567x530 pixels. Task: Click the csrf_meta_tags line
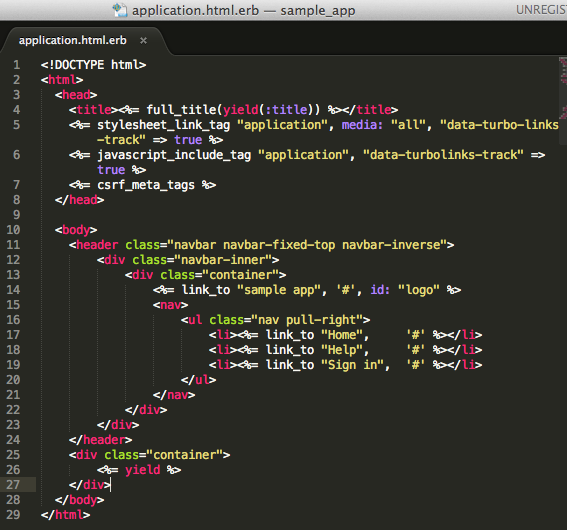tap(142, 185)
